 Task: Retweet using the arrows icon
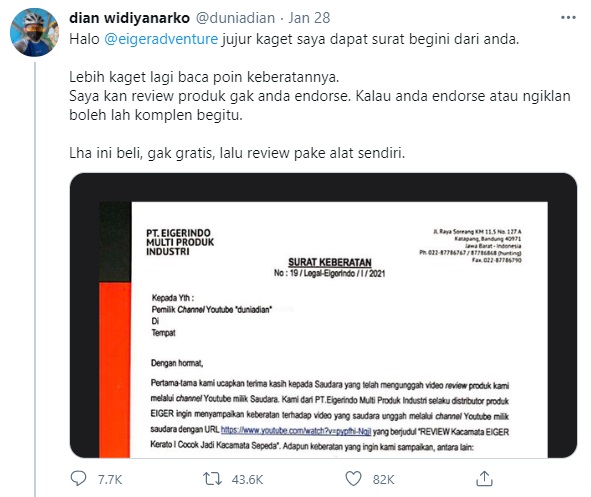pos(212,479)
